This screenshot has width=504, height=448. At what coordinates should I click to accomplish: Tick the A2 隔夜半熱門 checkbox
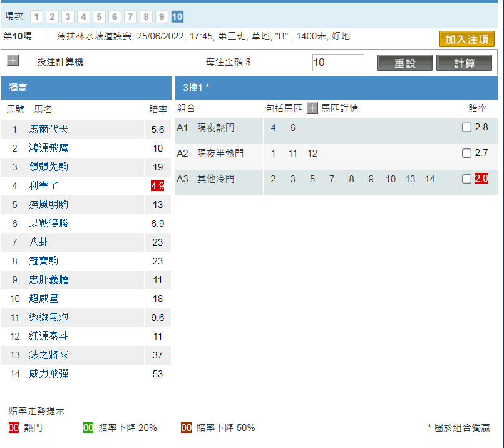pos(466,154)
